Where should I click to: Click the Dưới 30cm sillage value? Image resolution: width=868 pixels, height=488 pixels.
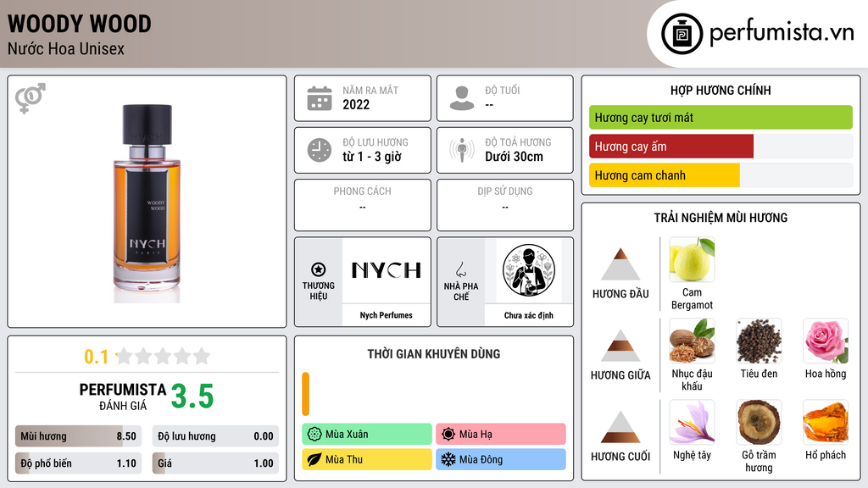514,157
